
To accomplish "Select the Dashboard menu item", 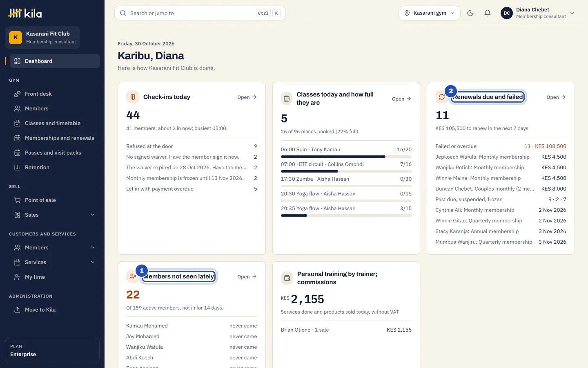I will (55, 61).
